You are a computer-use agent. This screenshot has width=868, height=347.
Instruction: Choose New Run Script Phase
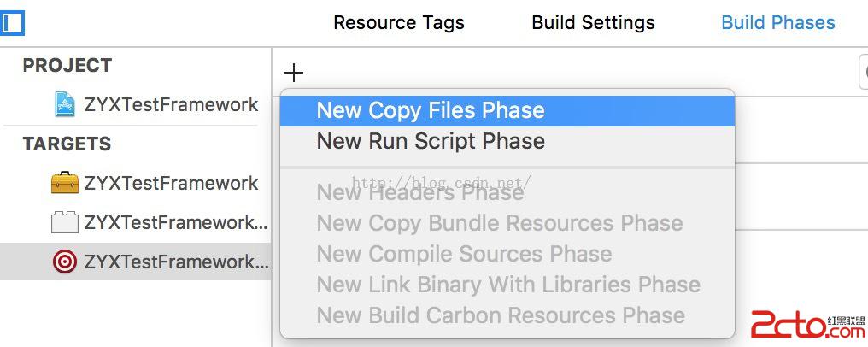(x=431, y=141)
